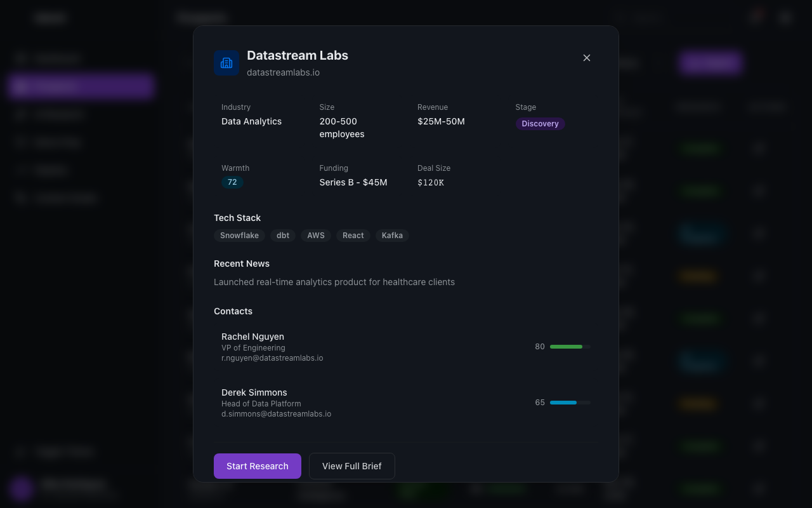Screen dimensions: 812x508
Task: Close the Datastream Labs company dialog
Action: click(x=587, y=58)
